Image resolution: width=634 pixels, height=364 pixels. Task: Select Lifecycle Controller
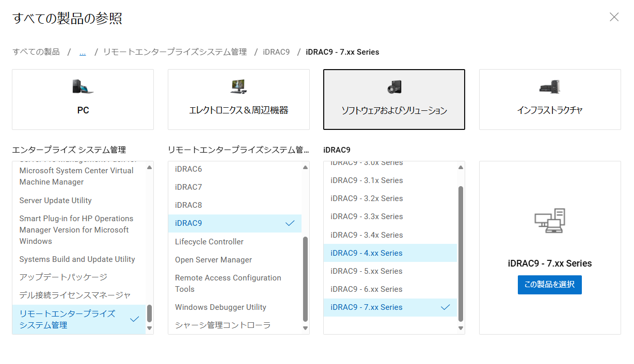click(235, 242)
